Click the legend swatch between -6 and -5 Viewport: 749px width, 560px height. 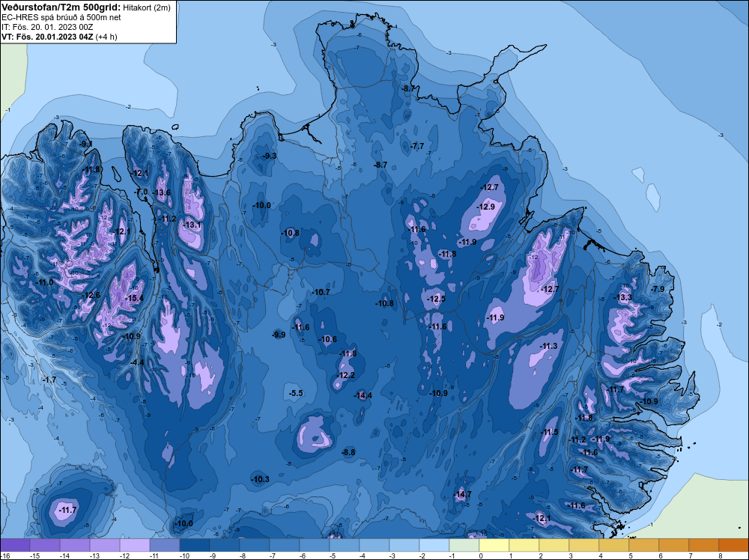(x=315, y=545)
